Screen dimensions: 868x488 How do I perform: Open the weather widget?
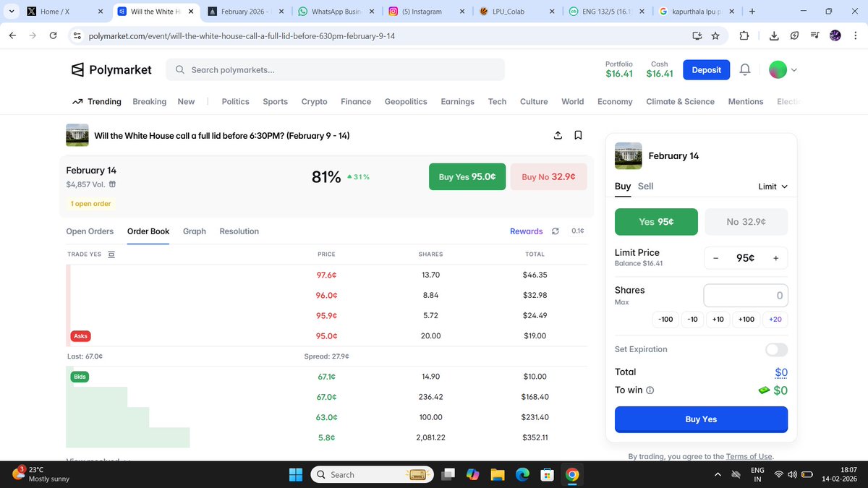coord(42,474)
